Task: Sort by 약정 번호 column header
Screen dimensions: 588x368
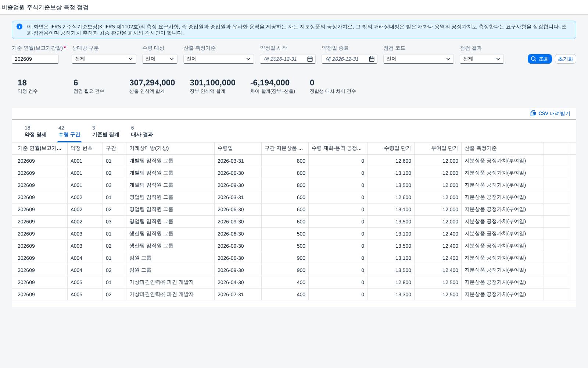Action: (85, 148)
